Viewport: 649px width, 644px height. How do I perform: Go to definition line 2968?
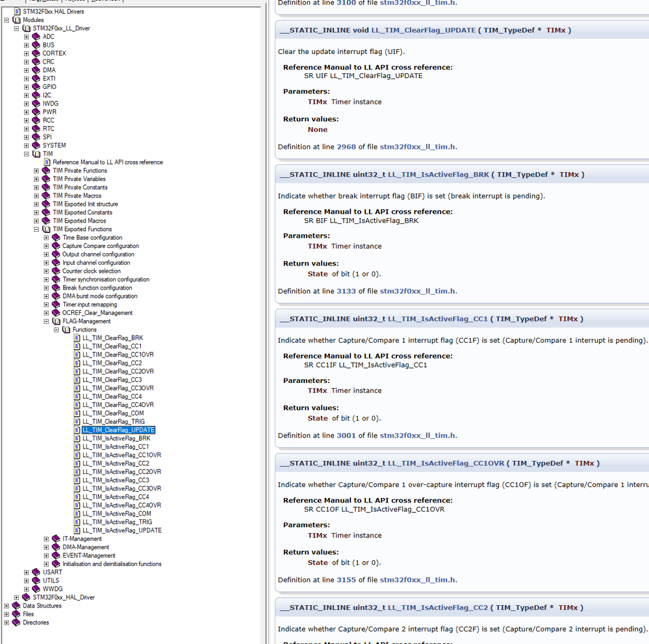[346, 147]
